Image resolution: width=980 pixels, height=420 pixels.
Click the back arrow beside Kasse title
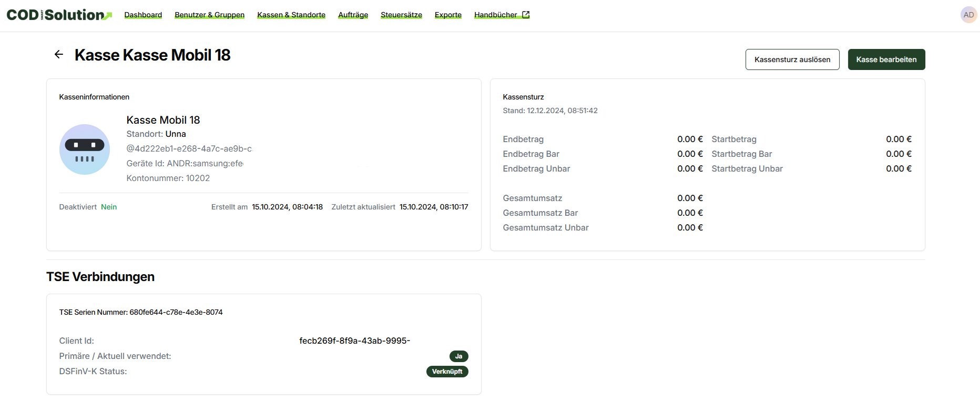coord(59,54)
